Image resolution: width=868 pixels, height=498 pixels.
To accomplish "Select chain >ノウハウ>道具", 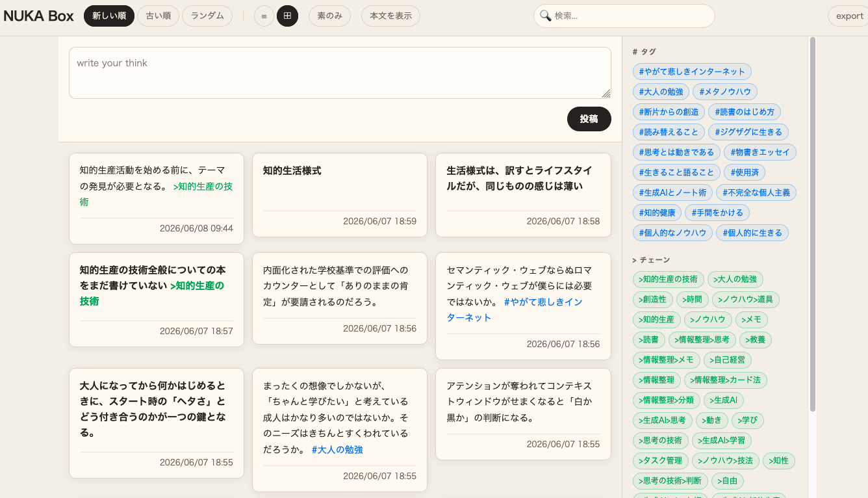I will pos(745,300).
